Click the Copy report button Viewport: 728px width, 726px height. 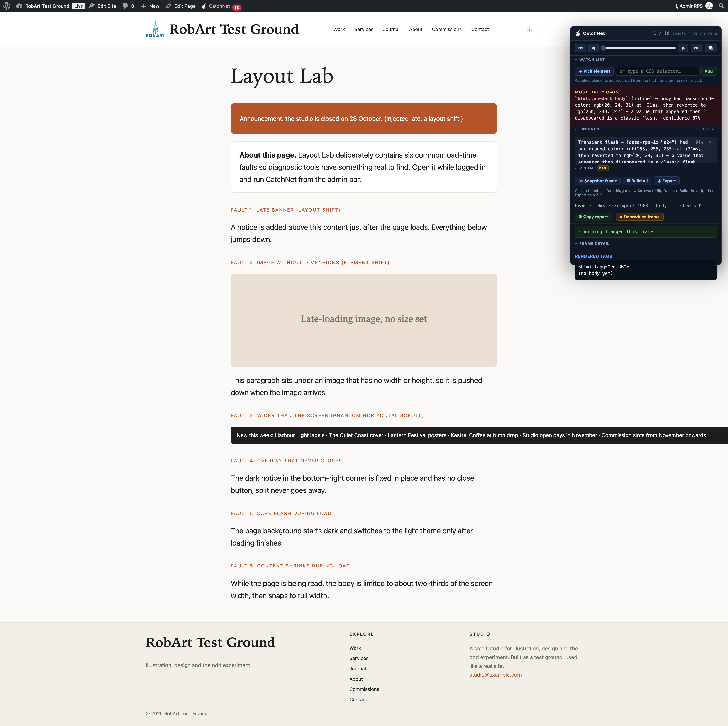point(593,217)
